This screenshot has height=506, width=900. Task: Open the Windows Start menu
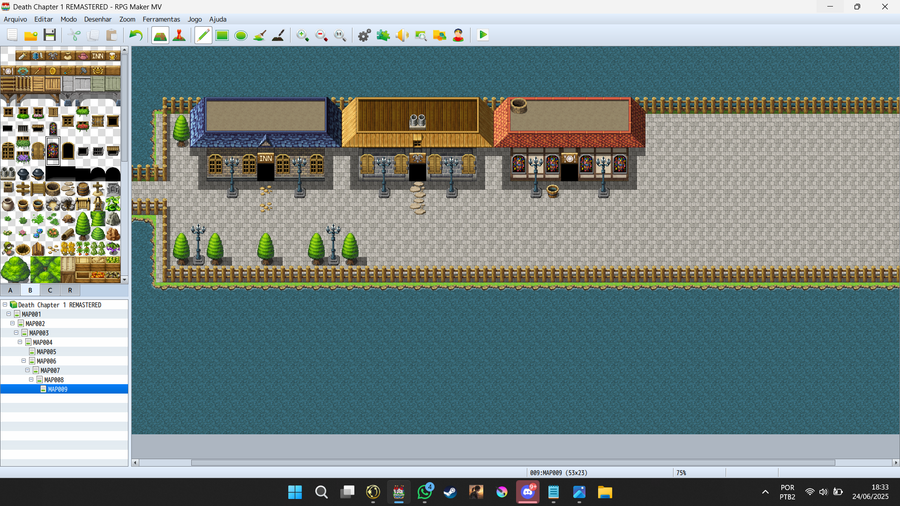pyautogui.click(x=295, y=492)
